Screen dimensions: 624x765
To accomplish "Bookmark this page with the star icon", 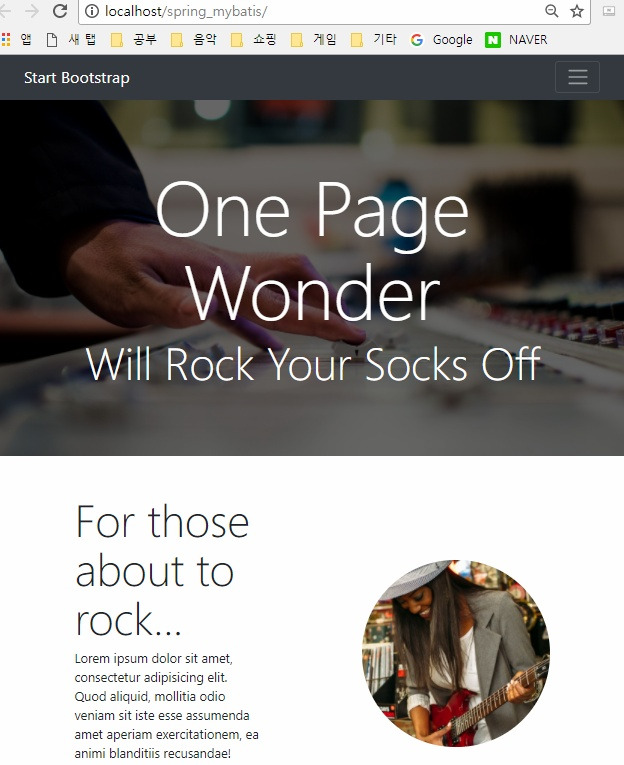I will coord(577,11).
